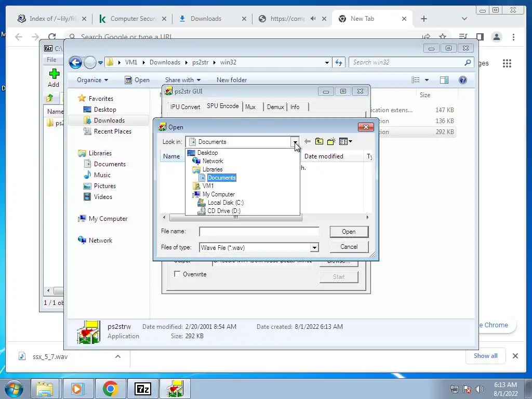Click the Open button in the dialog
The height and width of the screenshot is (399, 532).
point(349,232)
